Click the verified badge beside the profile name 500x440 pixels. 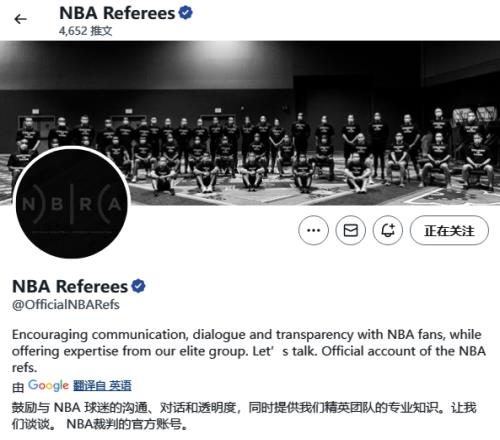(x=138, y=286)
